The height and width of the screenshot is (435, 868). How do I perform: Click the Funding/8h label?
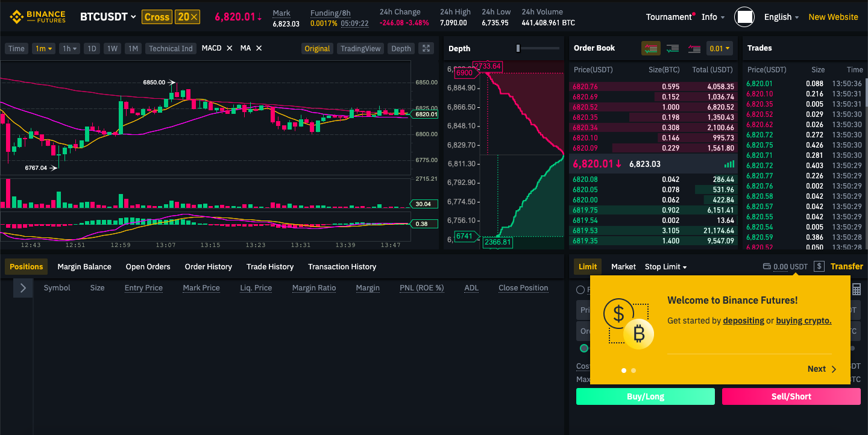coord(330,13)
